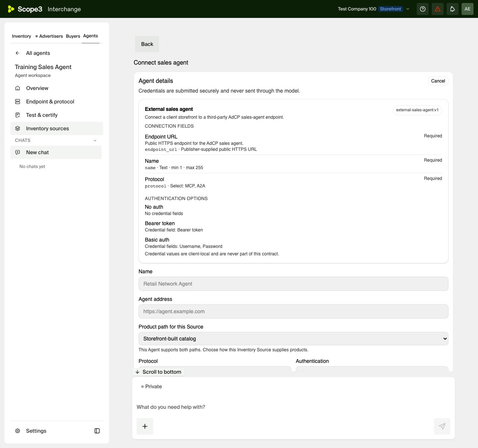Screen dimensions: 478x448
Task: Click the AUTHENTICATION OPTIONS heading
Action: pyautogui.click(x=176, y=199)
